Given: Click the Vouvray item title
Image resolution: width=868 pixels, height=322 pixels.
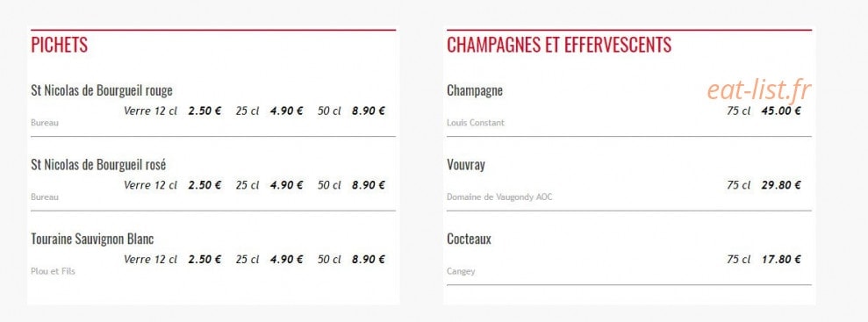Looking at the screenshot, I should [x=465, y=166].
